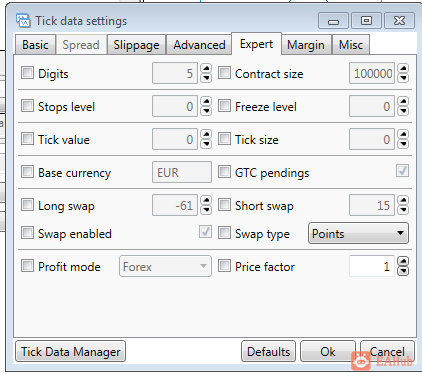Confirm settings with Ok button
Viewport: 422px width, 376px height.
[328, 351]
